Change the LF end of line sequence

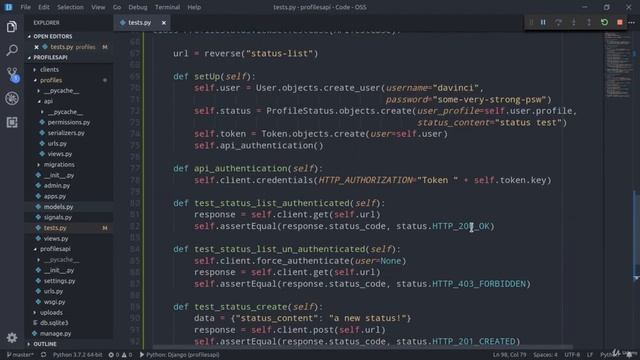click(x=590, y=355)
